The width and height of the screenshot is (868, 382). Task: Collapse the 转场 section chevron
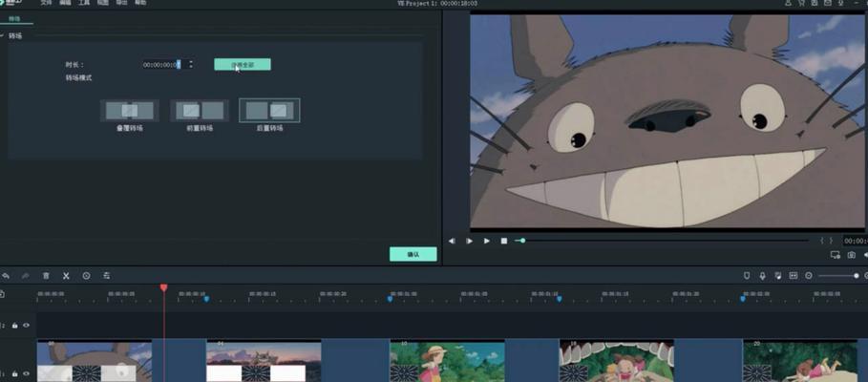click(x=2, y=35)
